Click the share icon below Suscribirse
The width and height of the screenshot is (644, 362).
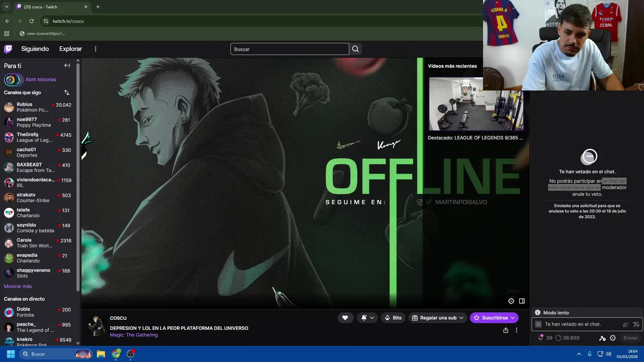point(506,330)
